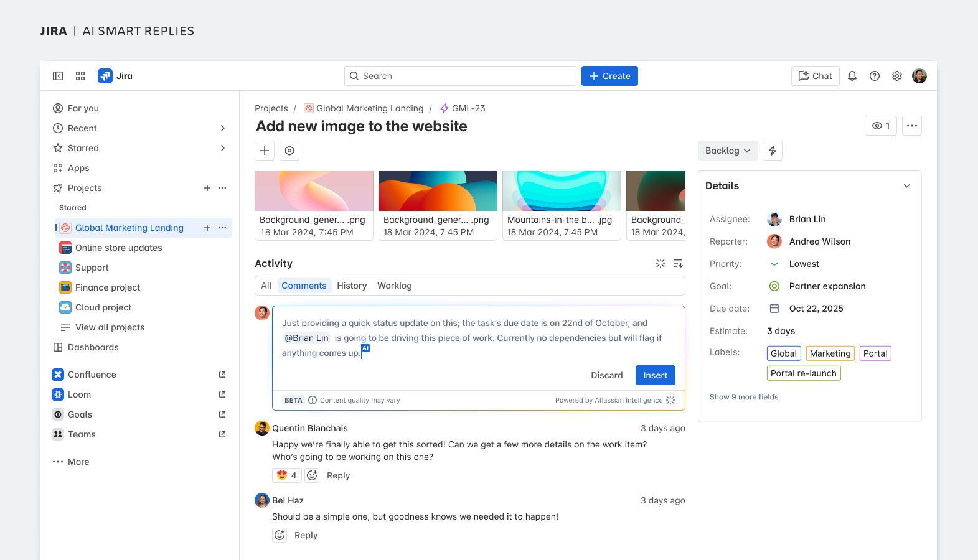Toggle the heart-eyes emoji reaction with 4
Screen dimensions: 978x560
(x=287, y=475)
